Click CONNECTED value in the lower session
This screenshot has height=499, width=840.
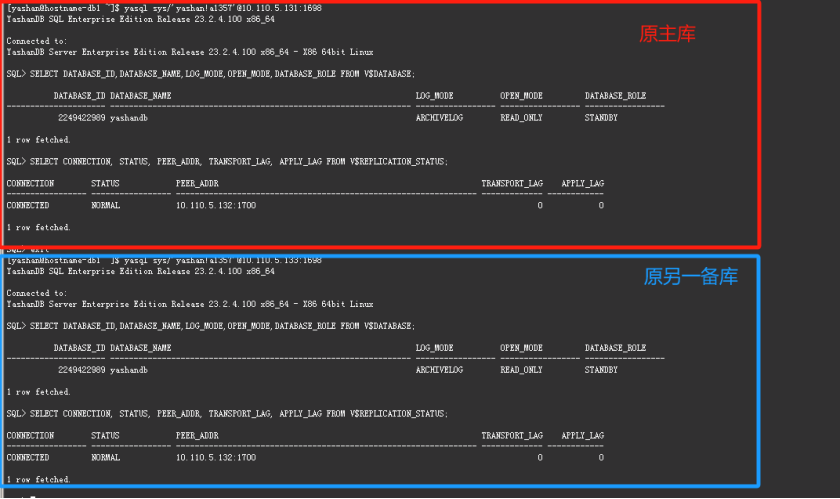28,458
